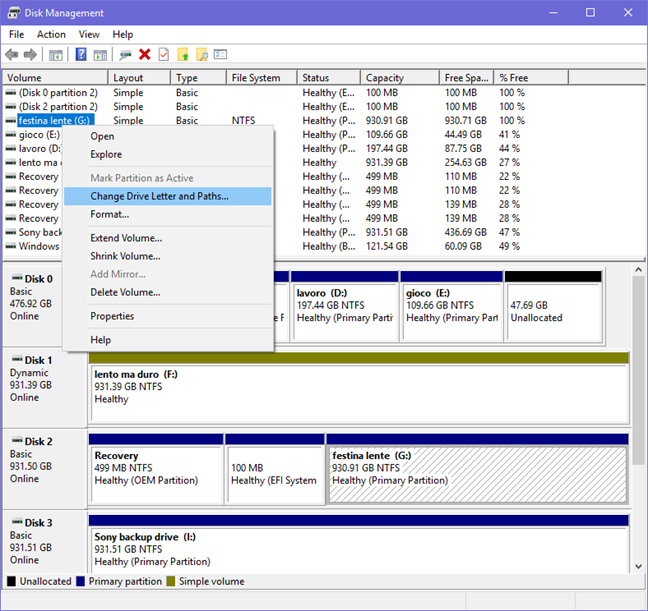The height and width of the screenshot is (611, 648).
Task: Select the 47.69 GB Unallocated block
Action: tap(553, 306)
